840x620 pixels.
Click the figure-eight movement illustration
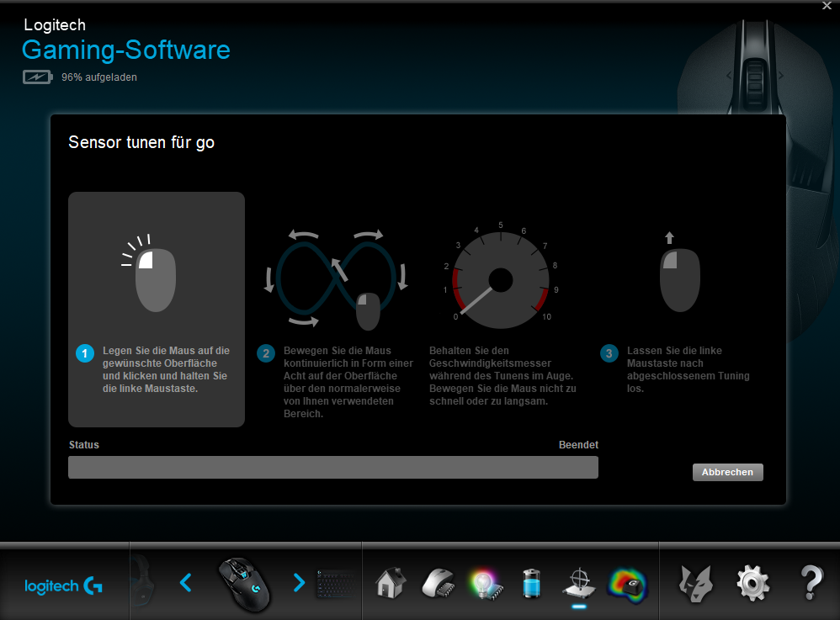(337, 279)
